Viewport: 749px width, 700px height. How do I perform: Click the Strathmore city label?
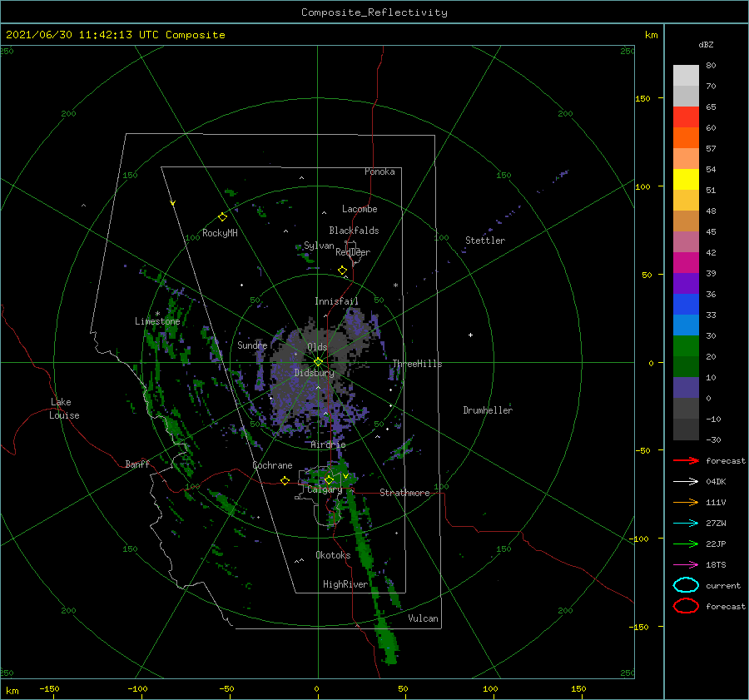coord(404,493)
